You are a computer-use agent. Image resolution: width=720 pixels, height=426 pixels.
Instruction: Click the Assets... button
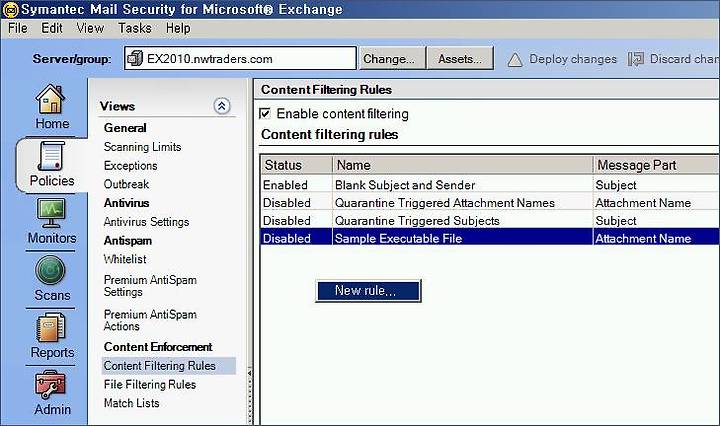click(460, 58)
